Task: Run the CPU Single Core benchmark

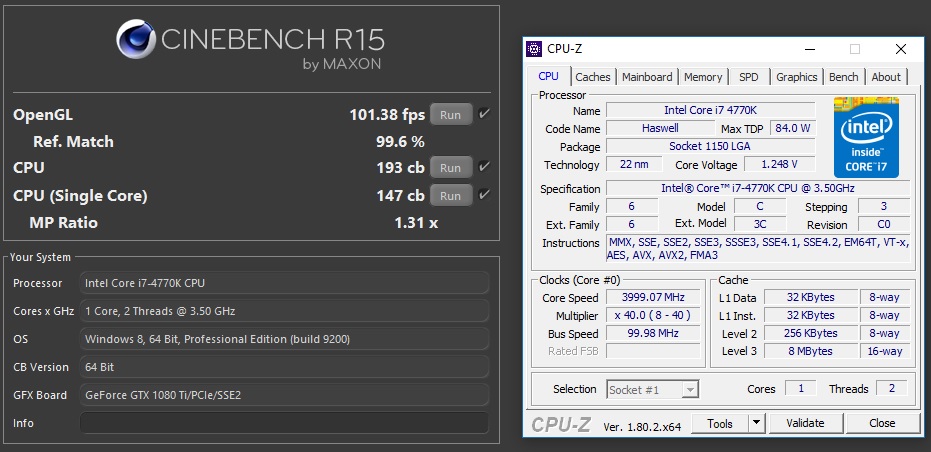Action: [451, 195]
